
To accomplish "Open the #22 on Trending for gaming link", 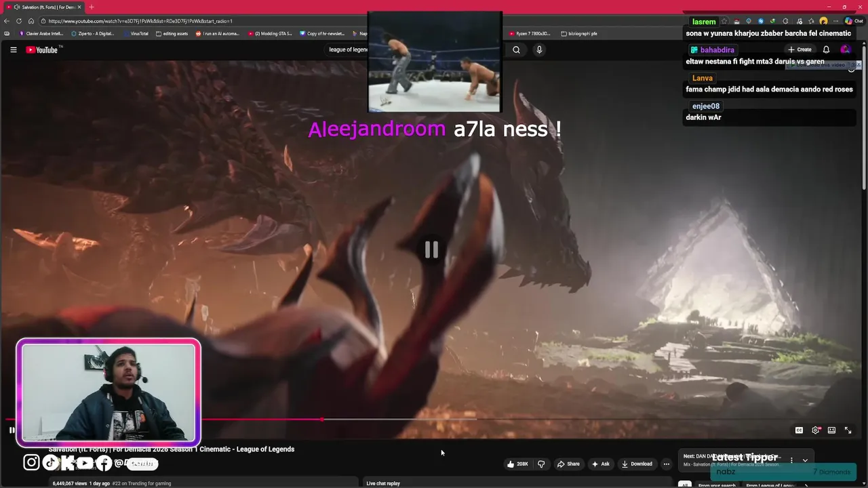I will tap(141, 483).
